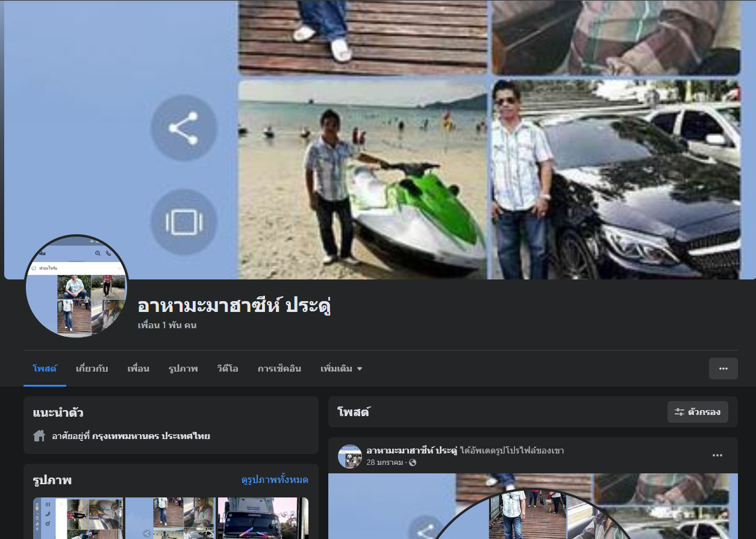
Task: Select the โพสต์ tab
Action: point(45,369)
